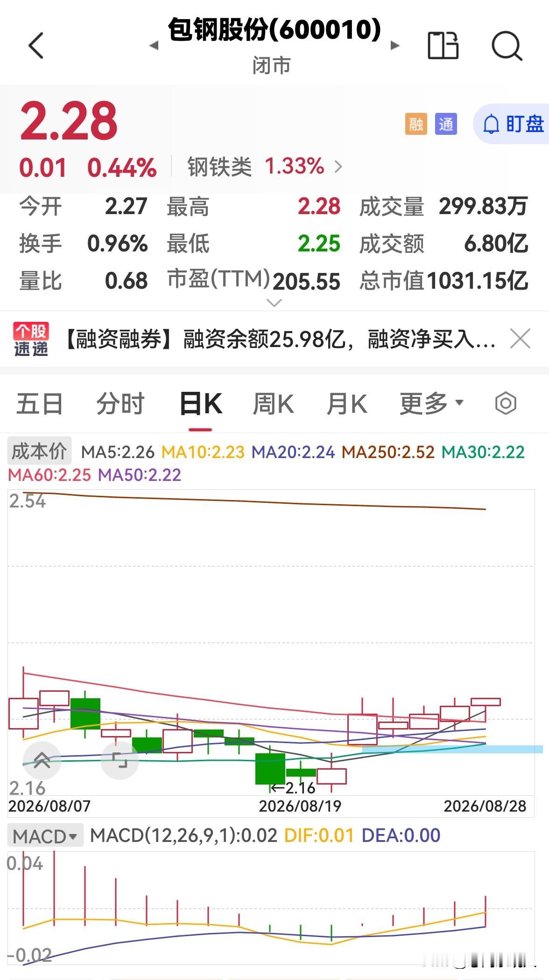Click the MA250:2.52 indicator label

pyautogui.click(x=388, y=452)
